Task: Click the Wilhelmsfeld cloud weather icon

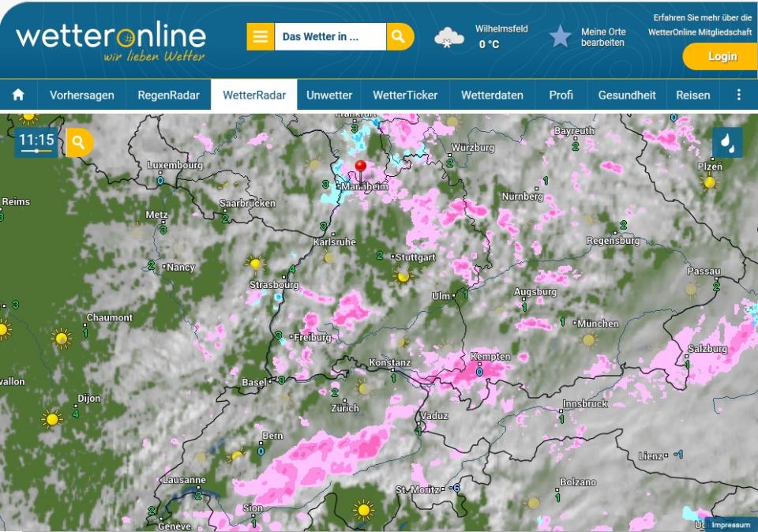Action: [x=449, y=37]
